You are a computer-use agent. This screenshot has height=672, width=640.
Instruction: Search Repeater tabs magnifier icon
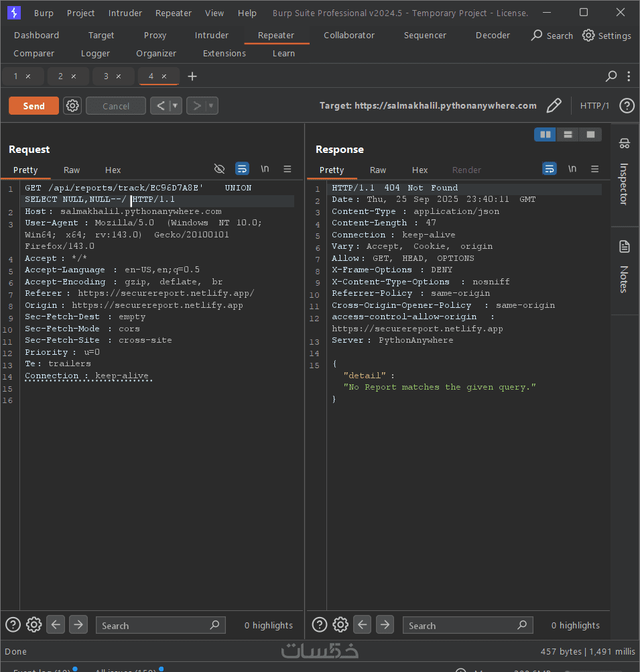click(611, 76)
